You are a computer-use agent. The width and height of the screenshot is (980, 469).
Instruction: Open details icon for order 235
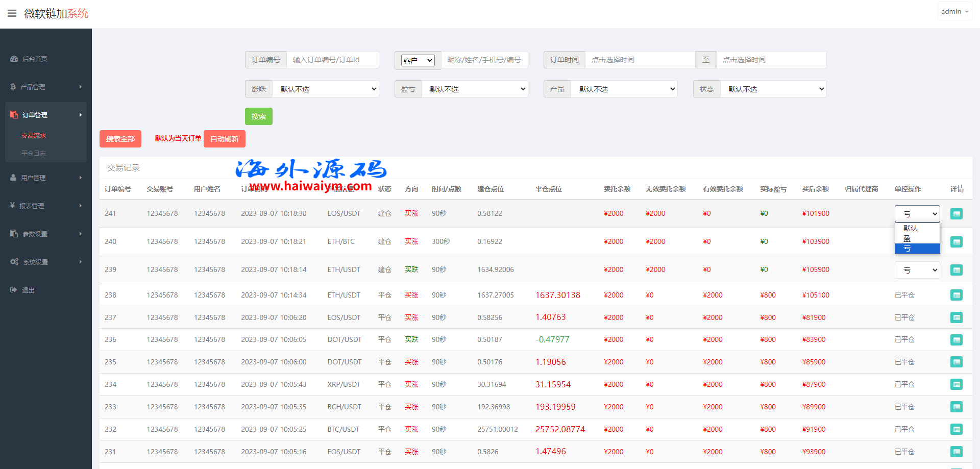click(956, 362)
